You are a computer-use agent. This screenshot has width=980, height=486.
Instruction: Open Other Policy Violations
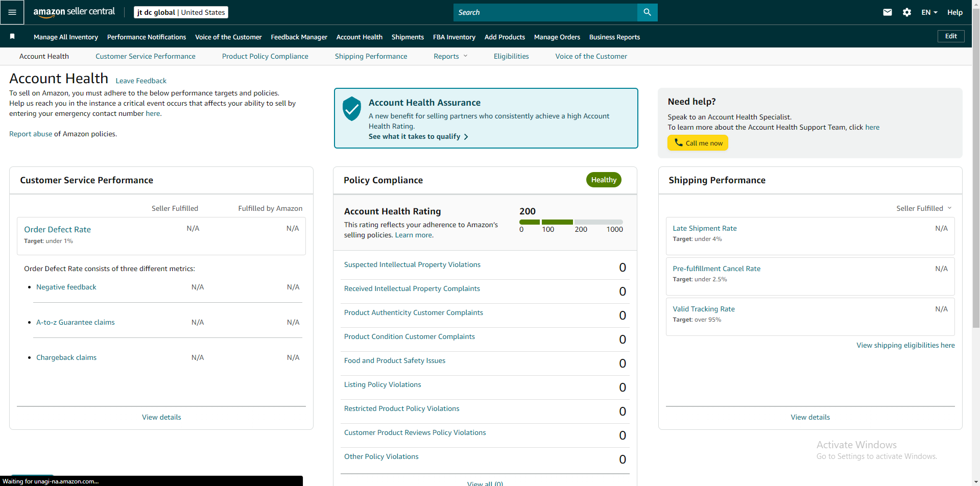381,456
